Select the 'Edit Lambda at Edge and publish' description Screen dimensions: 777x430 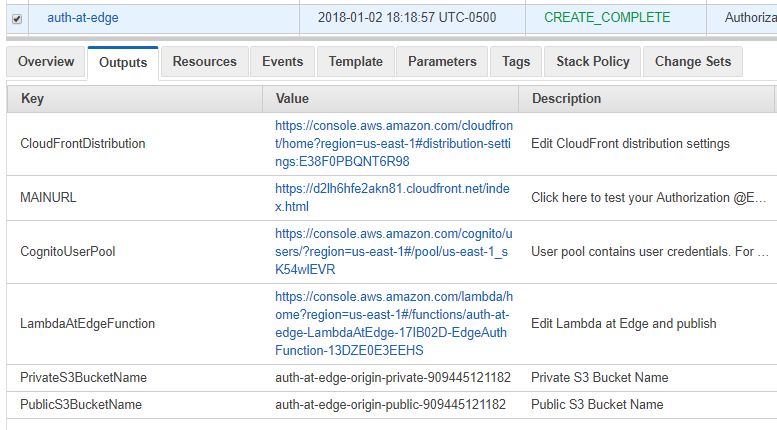624,323
